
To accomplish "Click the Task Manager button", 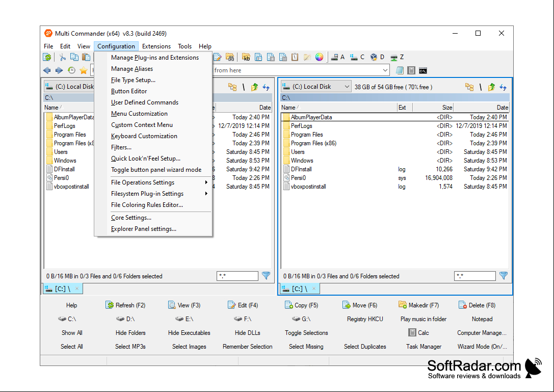I will pyautogui.click(x=424, y=347).
